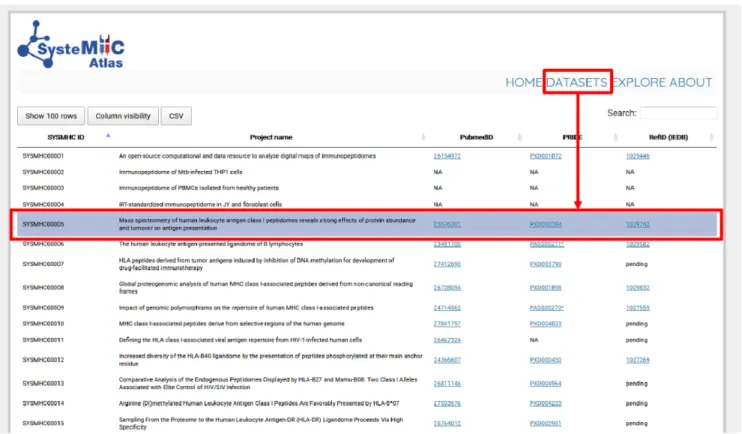
Task: Open PRIDE link in SYSMHC00013 row
Action: [x=545, y=384]
